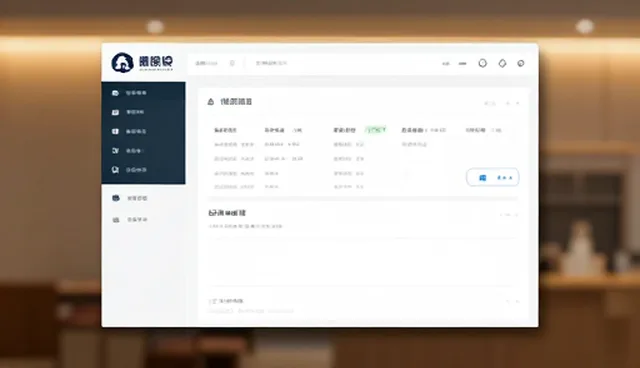
Task: Click the triangle icon beside the card title
Action: (211, 102)
